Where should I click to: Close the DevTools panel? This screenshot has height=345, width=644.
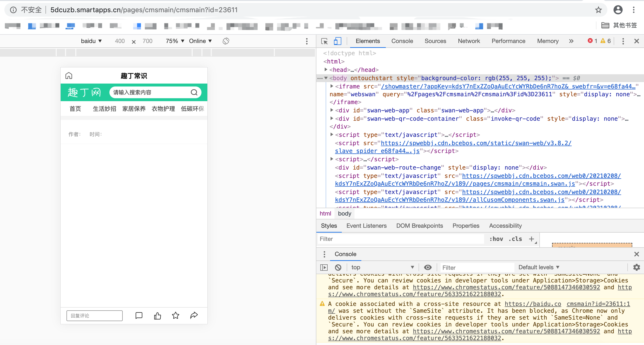tap(636, 41)
